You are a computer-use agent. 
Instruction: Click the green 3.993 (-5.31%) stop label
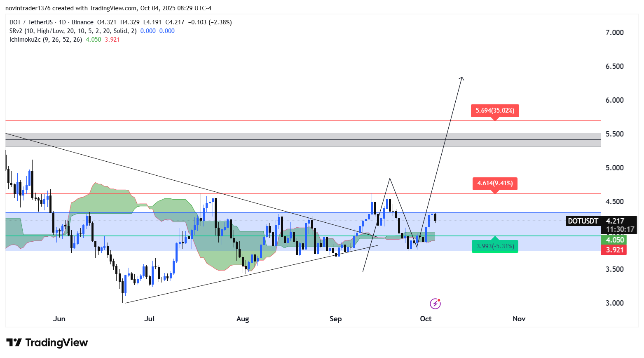[x=494, y=246]
